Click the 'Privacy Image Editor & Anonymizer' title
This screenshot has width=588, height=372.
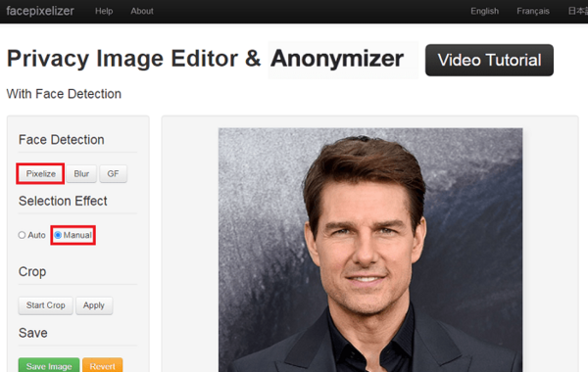point(205,59)
